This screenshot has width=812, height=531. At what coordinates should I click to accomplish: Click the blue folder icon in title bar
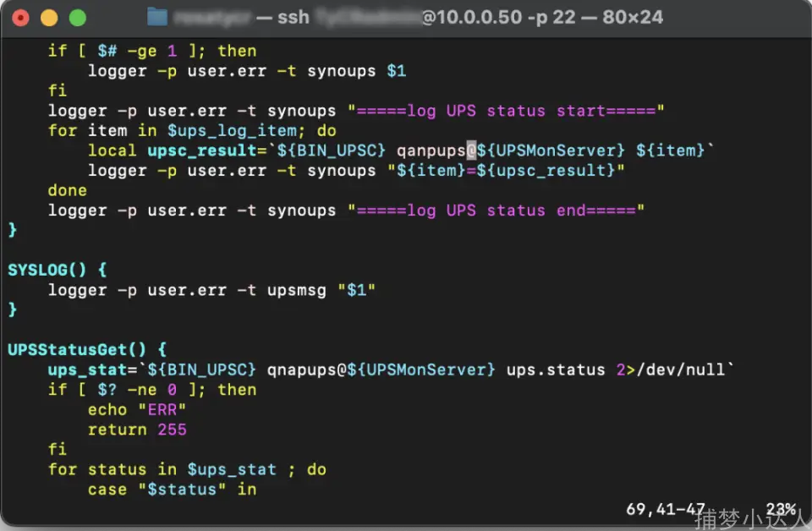(156, 17)
